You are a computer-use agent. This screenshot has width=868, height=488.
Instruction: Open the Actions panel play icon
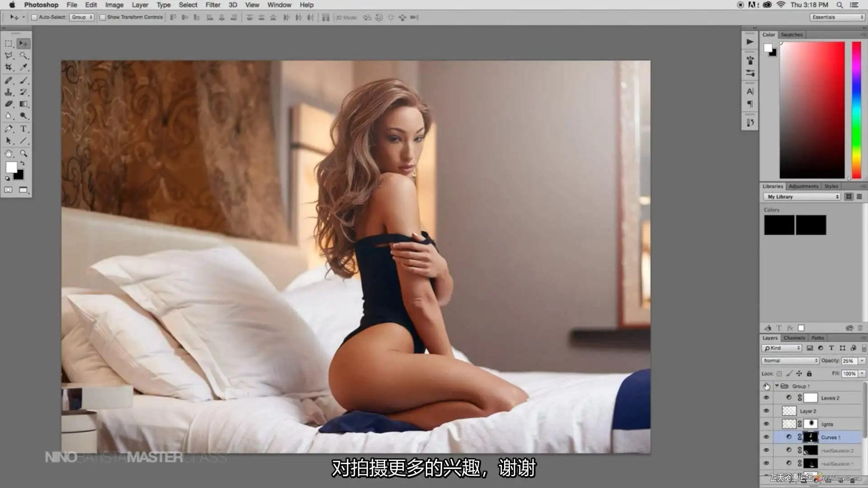[x=750, y=42]
